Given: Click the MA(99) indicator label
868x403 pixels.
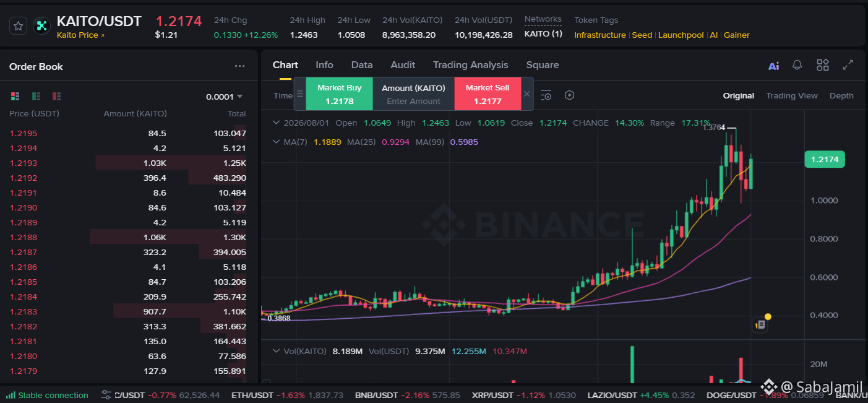Looking at the screenshot, I should click(x=431, y=142).
